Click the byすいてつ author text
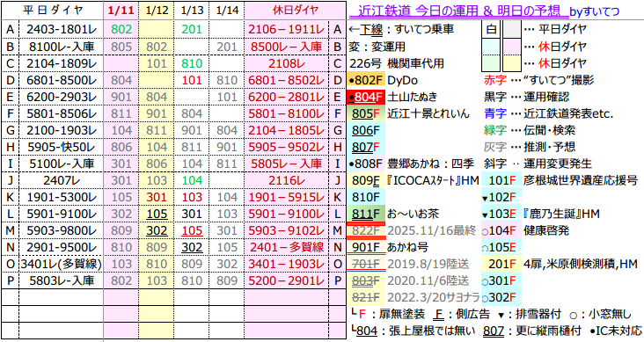Viewport: 644px width, 342px height. pyautogui.click(x=595, y=12)
